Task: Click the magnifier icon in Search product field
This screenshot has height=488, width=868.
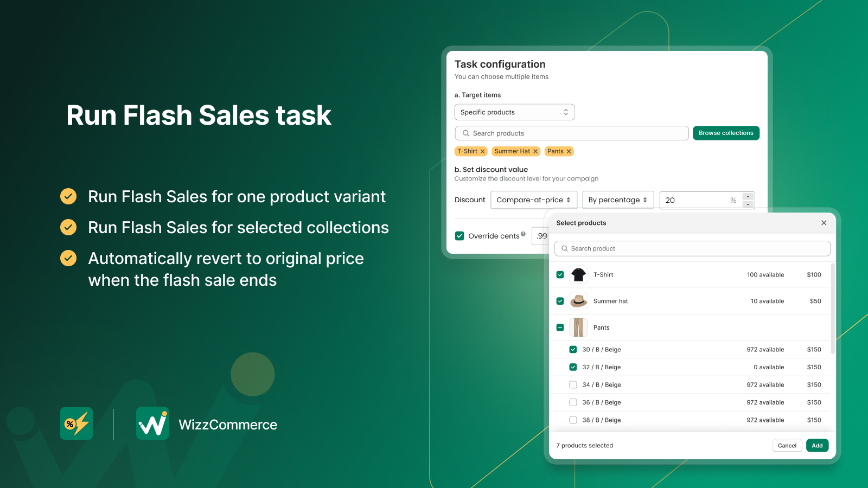Action: tap(565, 248)
